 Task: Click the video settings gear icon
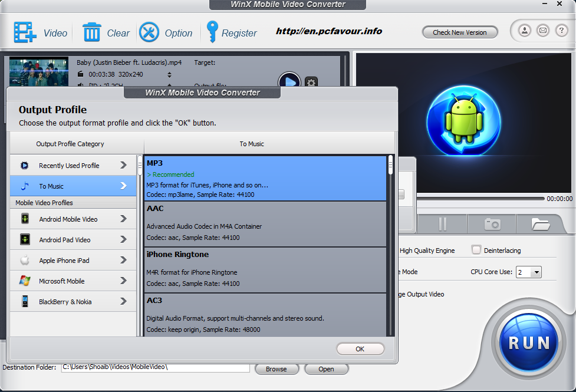coord(311,82)
